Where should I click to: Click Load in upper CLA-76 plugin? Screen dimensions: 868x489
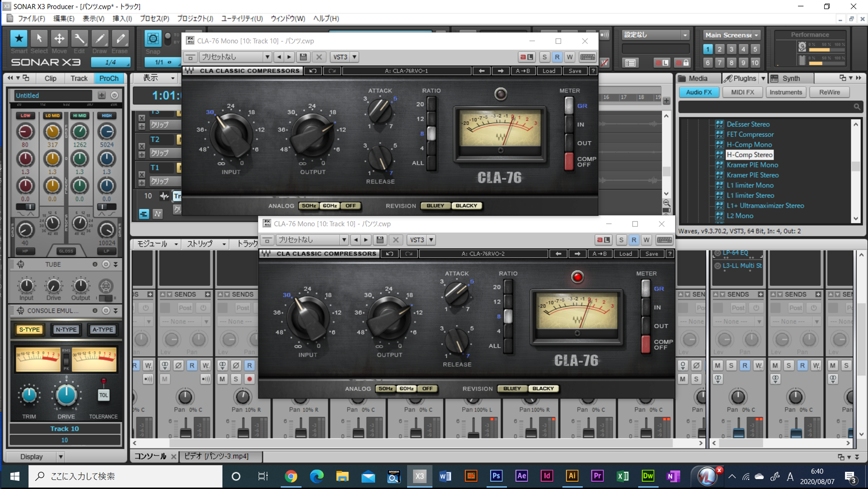point(548,71)
